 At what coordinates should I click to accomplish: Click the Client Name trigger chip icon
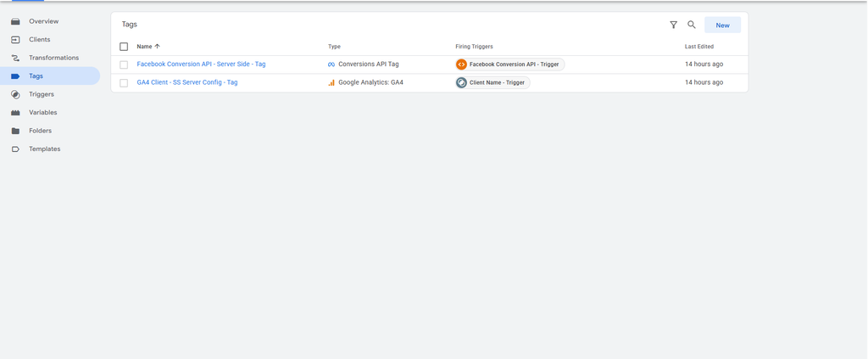pyautogui.click(x=462, y=82)
